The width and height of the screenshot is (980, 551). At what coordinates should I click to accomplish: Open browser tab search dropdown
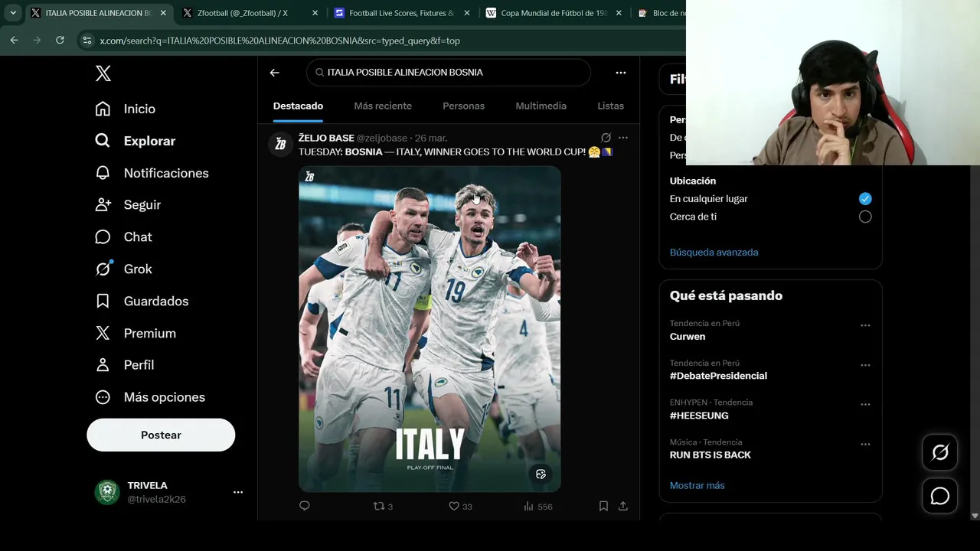coord(13,13)
